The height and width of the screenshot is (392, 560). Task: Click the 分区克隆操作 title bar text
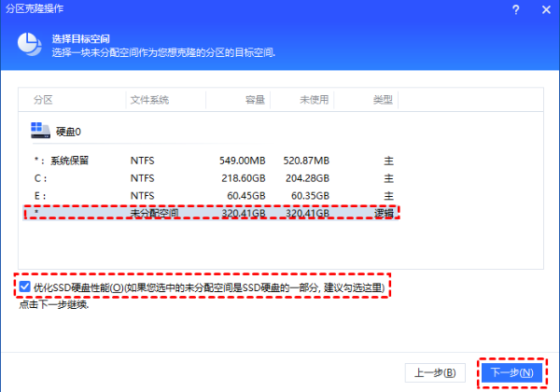click(34, 9)
